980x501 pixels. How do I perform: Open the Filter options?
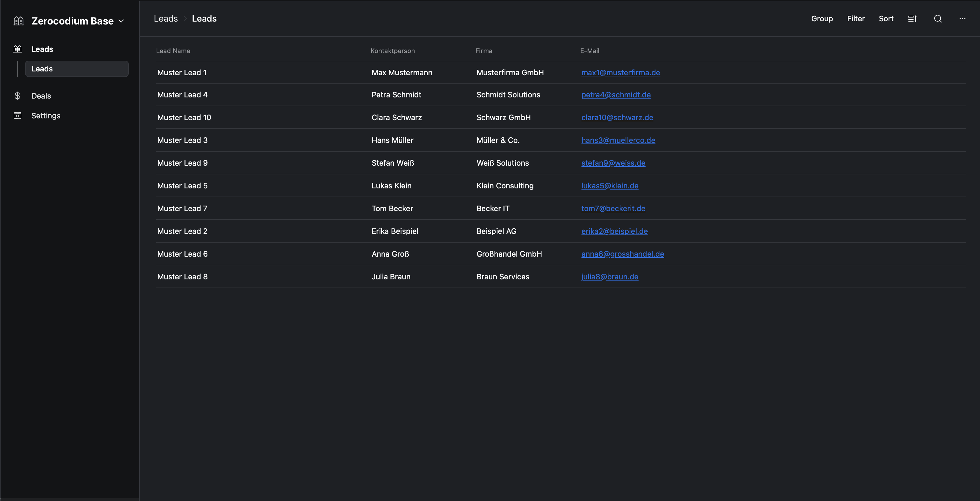(x=856, y=19)
